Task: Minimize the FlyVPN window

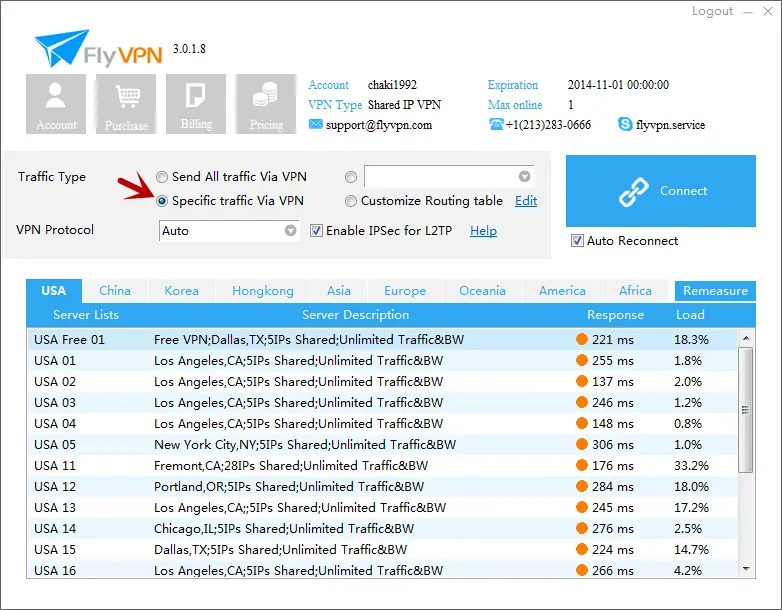Action: [748, 12]
